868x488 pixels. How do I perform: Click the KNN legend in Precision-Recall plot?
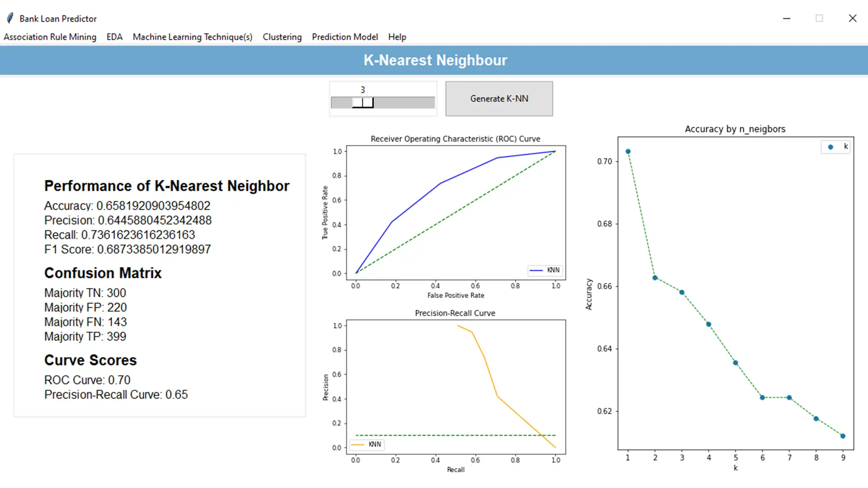pyautogui.click(x=367, y=445)
